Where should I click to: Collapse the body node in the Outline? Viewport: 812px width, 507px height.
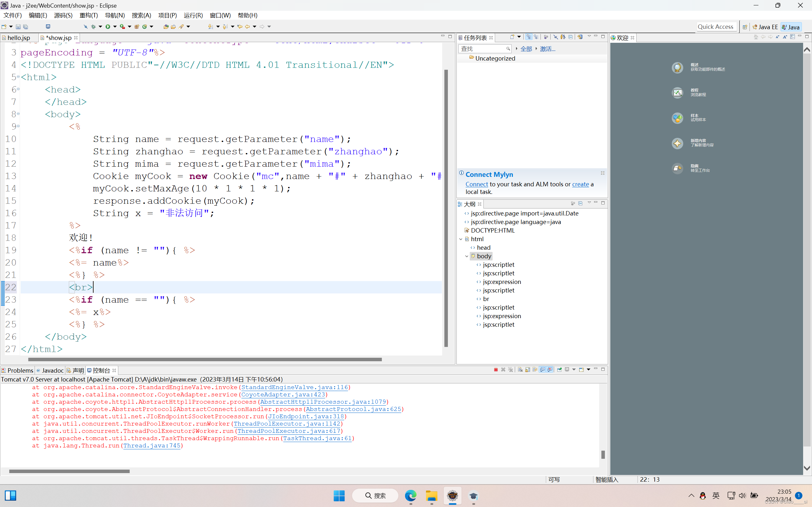[467, 256]
